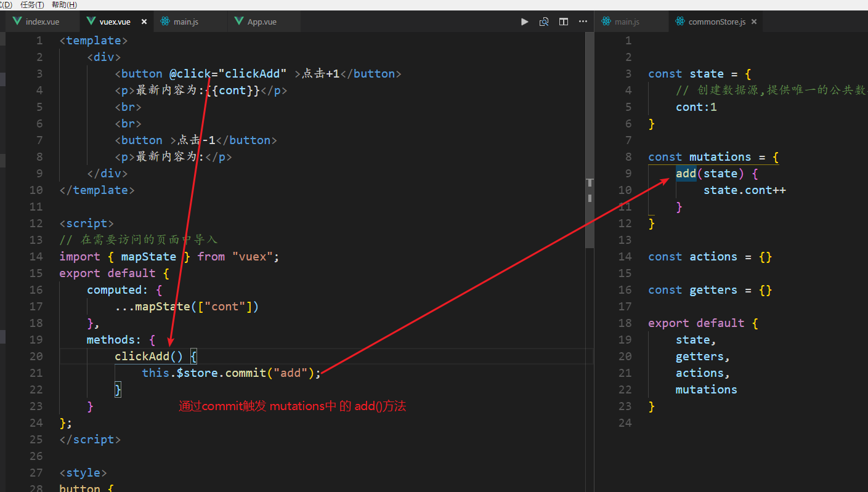Close the commonStore.js tab
The image size is (868, 492).
pyautogui.click(x=754, y=22)
